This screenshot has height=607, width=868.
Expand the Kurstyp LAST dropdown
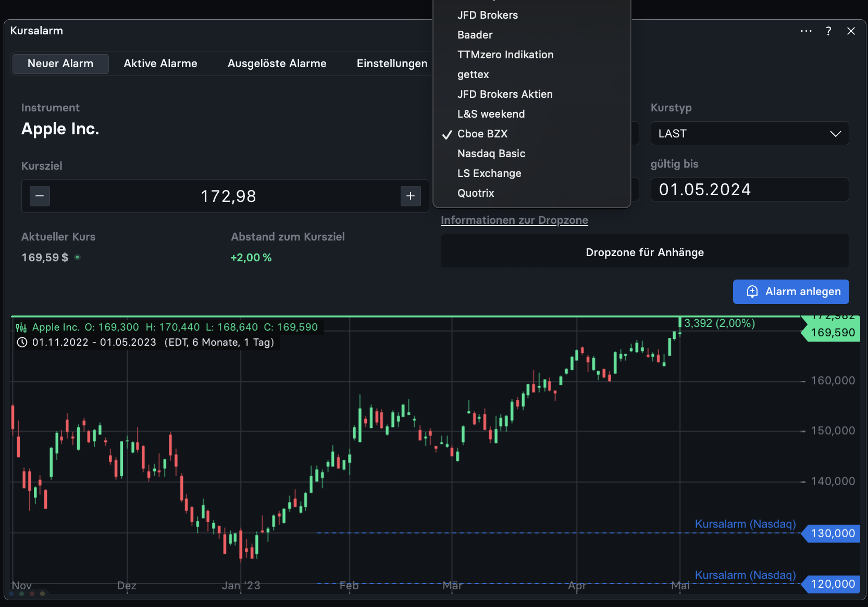tap(750, 134)
